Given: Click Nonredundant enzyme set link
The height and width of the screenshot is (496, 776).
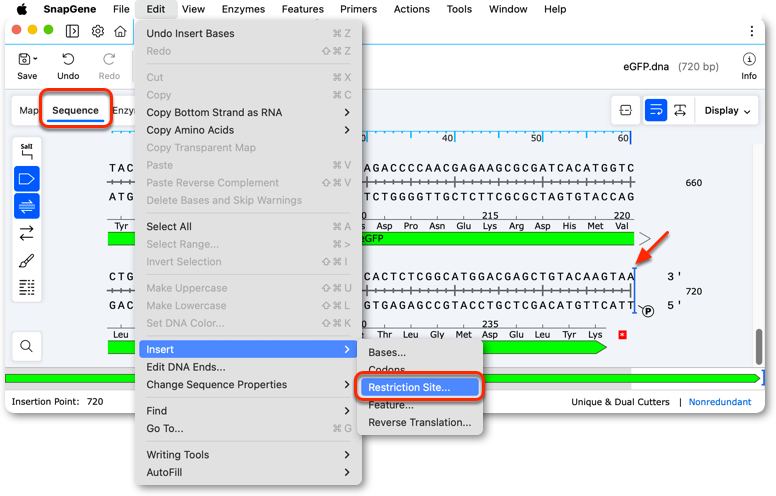Looking at the screenshot, I should [720, 402].
